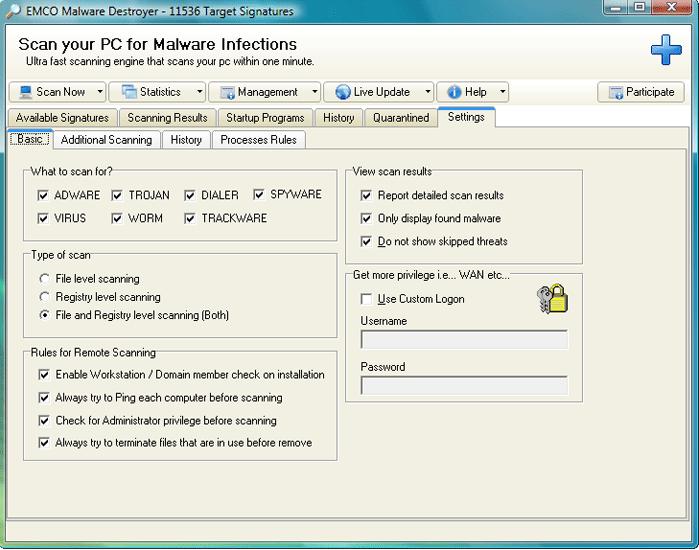Expand the Help dropdown arrow
Screen dimensions: 699x550
(503, 92)
